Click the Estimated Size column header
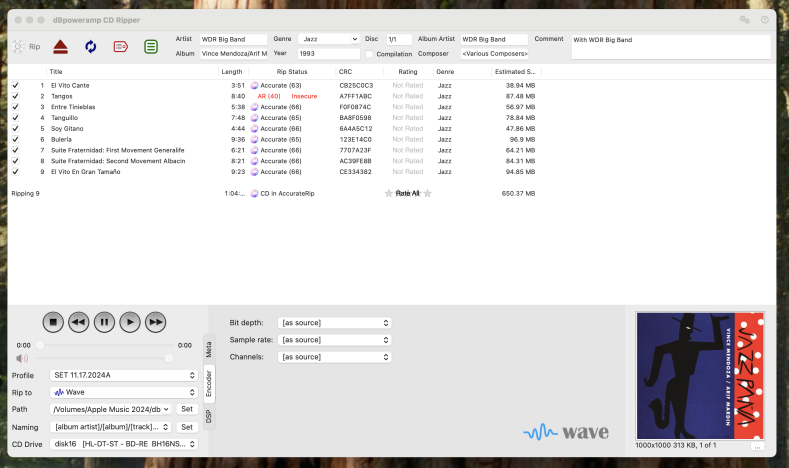Image resolution: width=789 pixels, height=468 pixels. click(515, 72)
